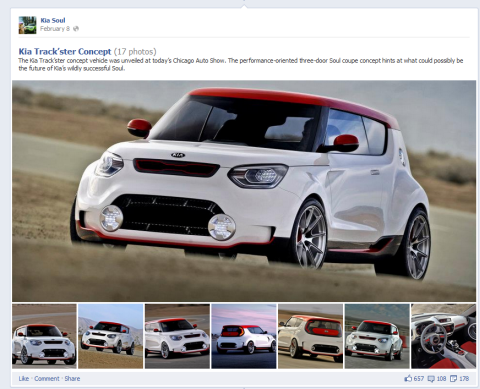
Task: Click the Like link
Action: [x=24, y=379]
